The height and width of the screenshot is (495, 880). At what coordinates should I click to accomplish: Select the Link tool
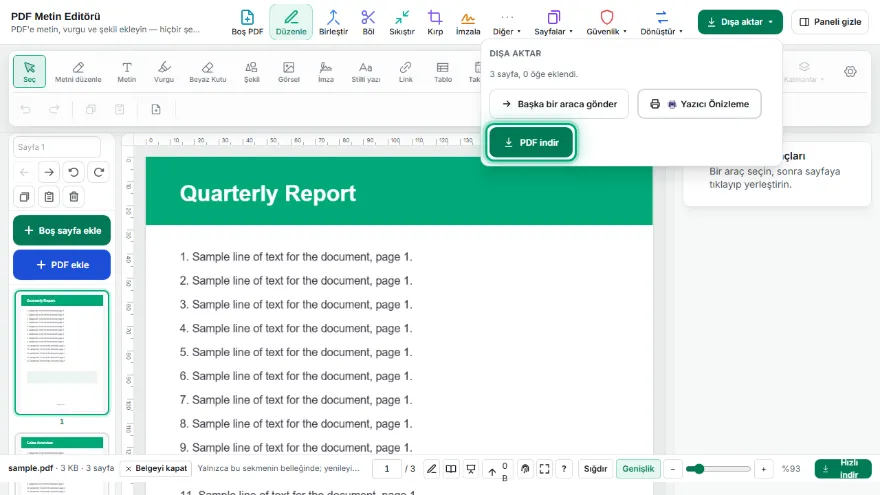coord(405,71)
